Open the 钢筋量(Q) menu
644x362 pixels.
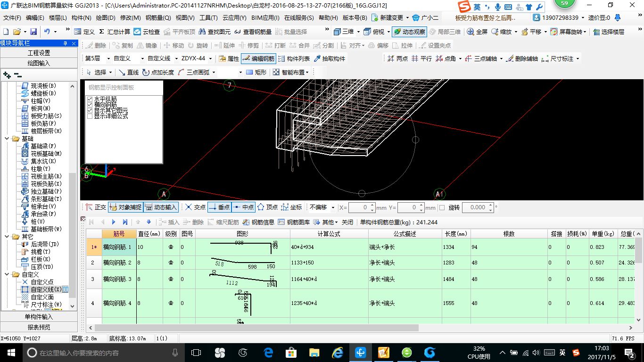tap(158, 18)
